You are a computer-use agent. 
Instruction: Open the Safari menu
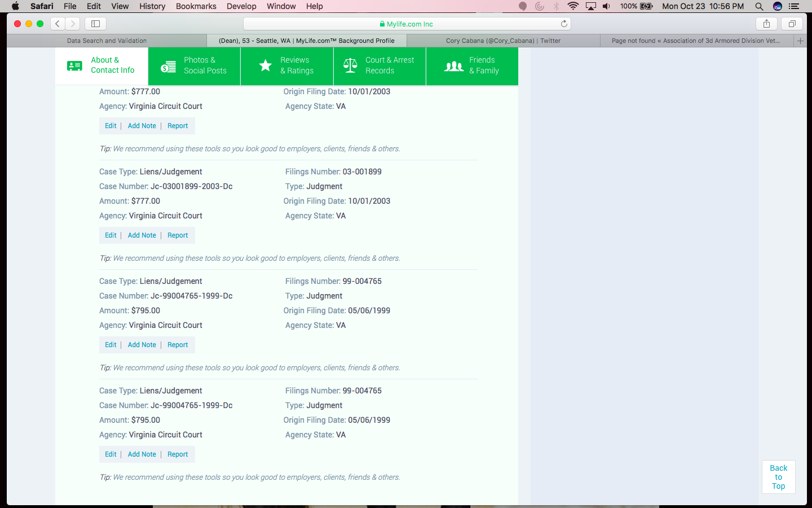(x=42, y=6)
